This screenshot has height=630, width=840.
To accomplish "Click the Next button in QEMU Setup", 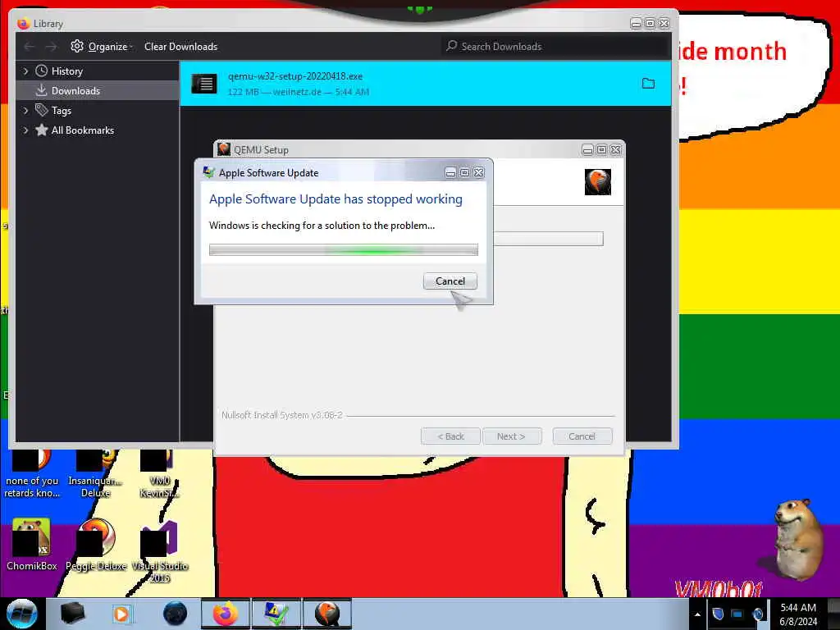I will point(512,436).
